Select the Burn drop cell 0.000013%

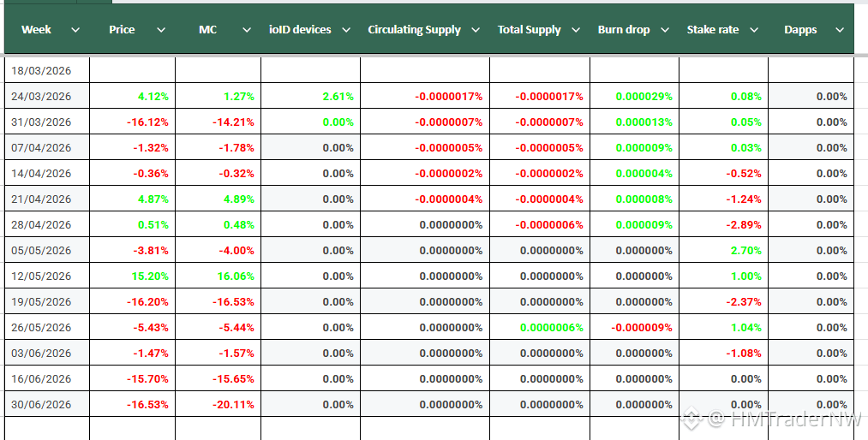point(635,122)
